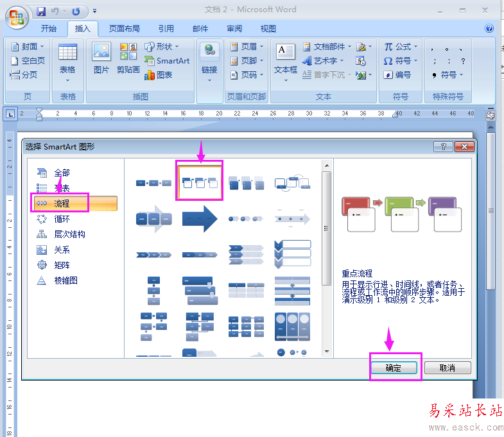Open the quick access toolbar customize arrow
The height and width of the screenshot is (437, 504).
tap(94, 12)
